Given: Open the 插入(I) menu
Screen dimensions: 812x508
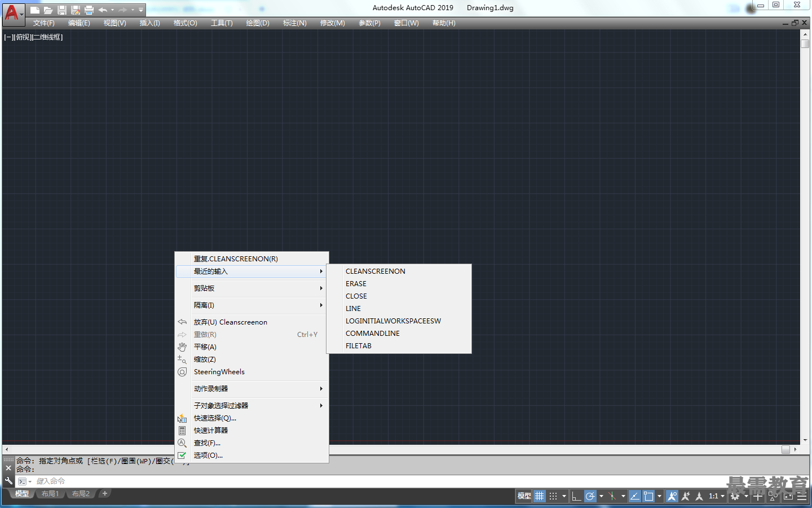Looking at the screenshot, I should pyautogui.click(x=150, y=23).
